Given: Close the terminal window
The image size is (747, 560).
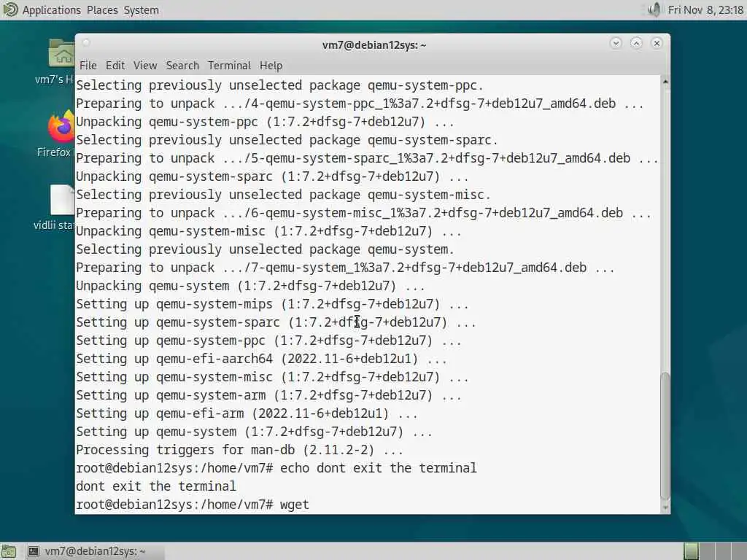Looking at the screenshot, I should coord(657,43).
